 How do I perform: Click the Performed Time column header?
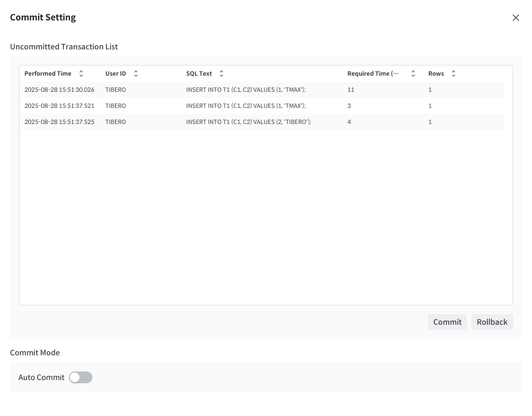point(48,74)
